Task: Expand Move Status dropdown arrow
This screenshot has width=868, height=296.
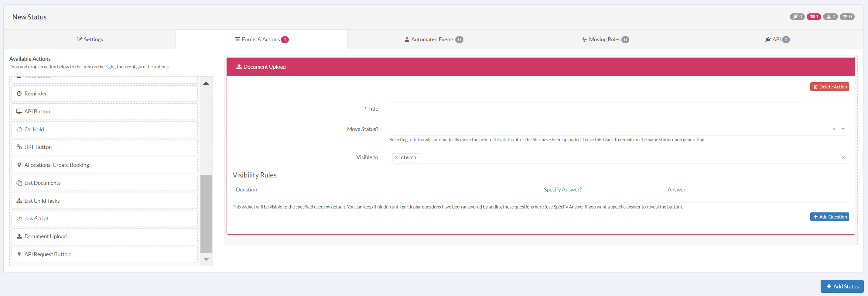Action: [843, 129]
